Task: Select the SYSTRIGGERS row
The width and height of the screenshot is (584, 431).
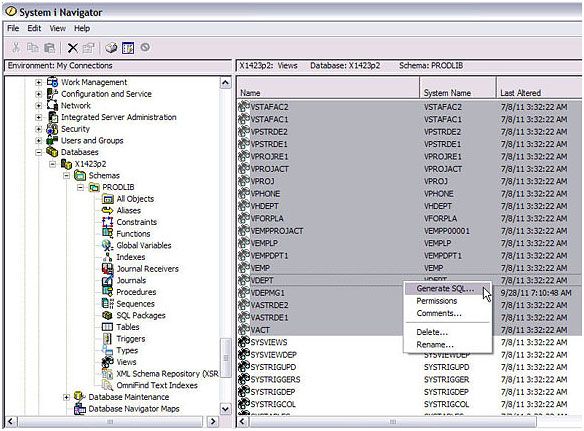Action: click(409, 379)
